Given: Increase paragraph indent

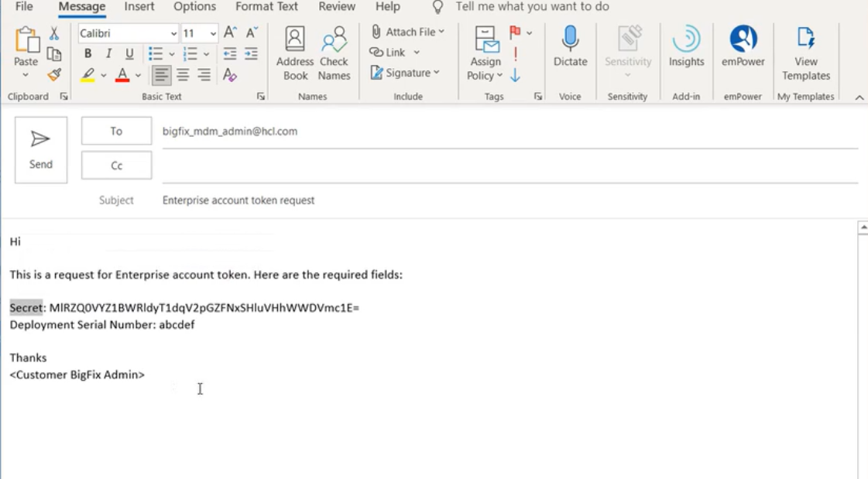Looking at the screenshot, I should [x=252, y=53].
